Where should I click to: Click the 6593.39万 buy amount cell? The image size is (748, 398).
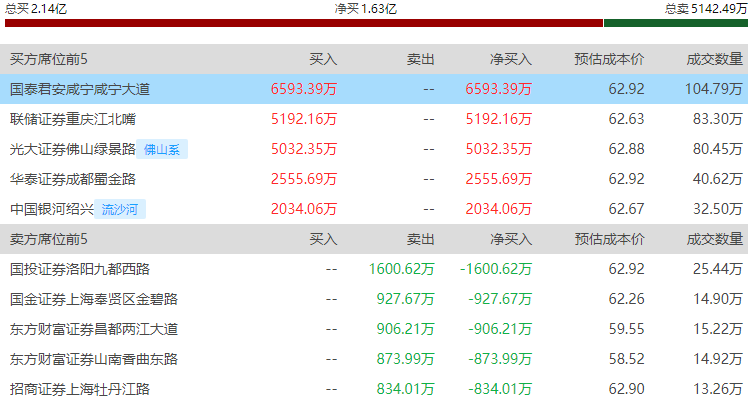(x=304, y=89)
